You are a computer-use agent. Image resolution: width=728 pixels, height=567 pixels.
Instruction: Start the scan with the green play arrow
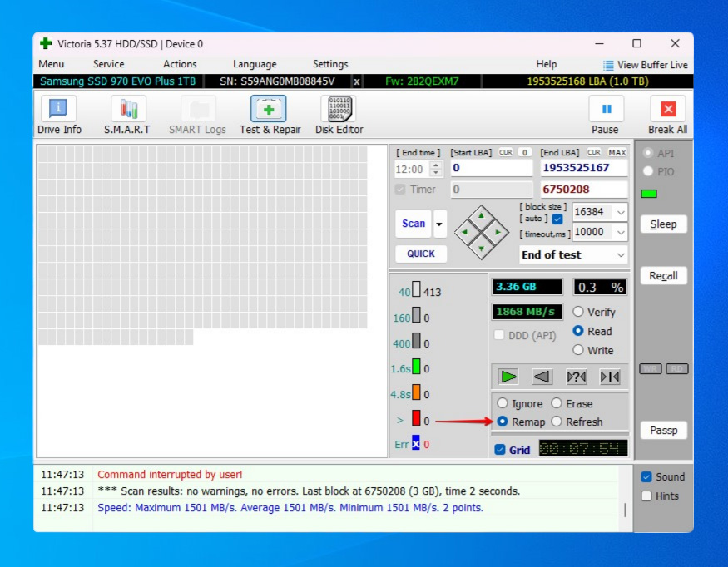point(508,377)
